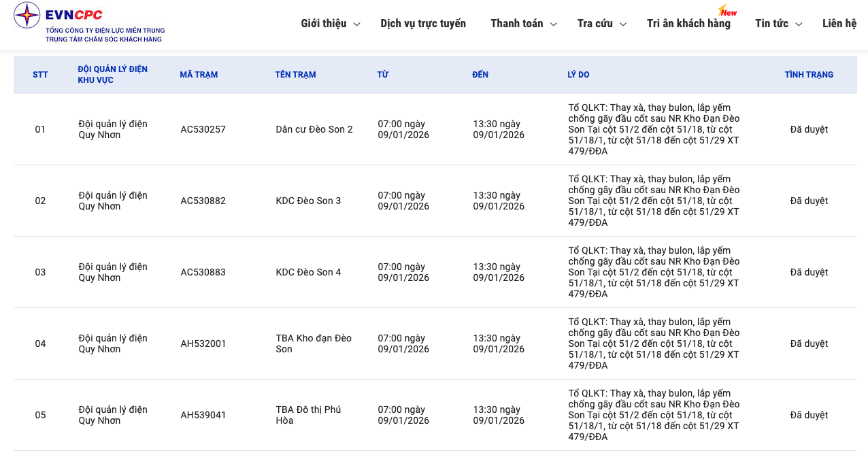Expand the Giới thiệu dropdown chevron
Screen dimensions: 868x453
[x=357, y=24]
